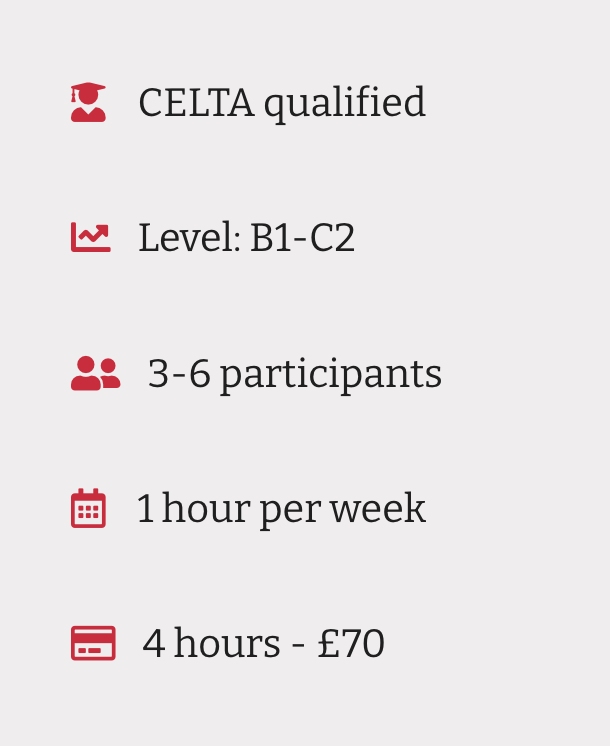Viewport: 610px width, 746px height.
Task: Click the credit card payment icon
Action: coord(93,643)
